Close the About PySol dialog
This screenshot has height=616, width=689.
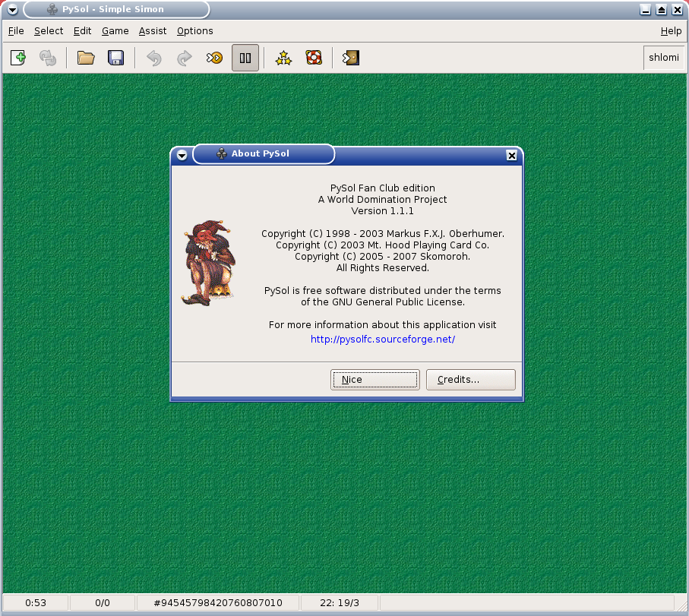click(511, 156)
